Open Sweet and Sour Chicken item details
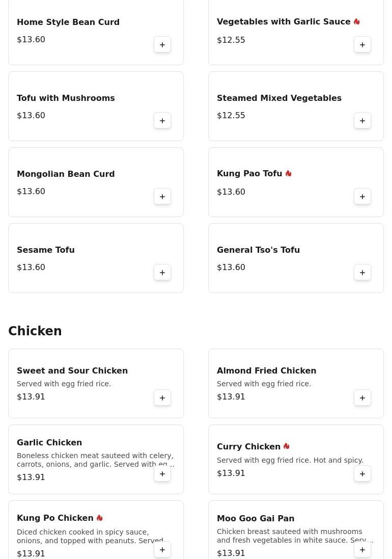 pos(72,371)
